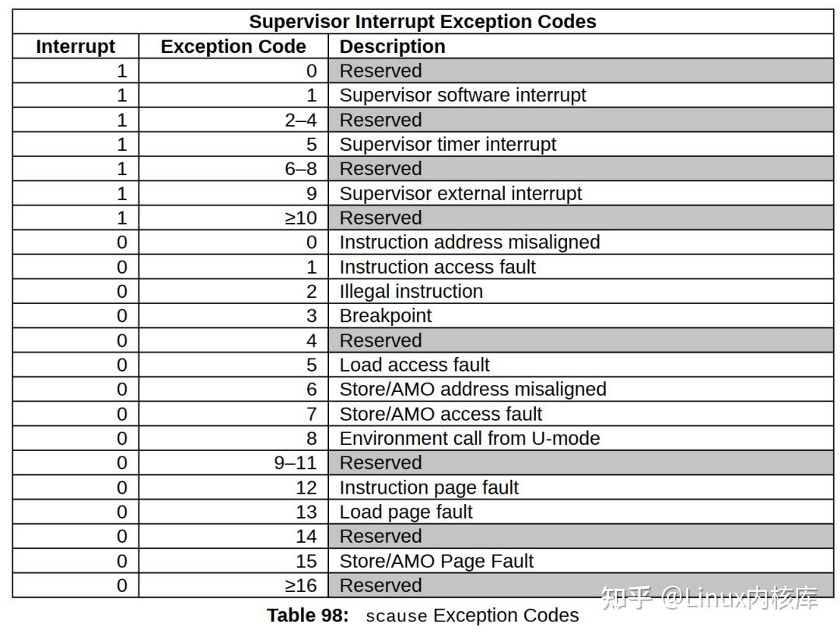Click the Load page fault description
The width and height of the screenshot is (840, 633).
[406, 512]
